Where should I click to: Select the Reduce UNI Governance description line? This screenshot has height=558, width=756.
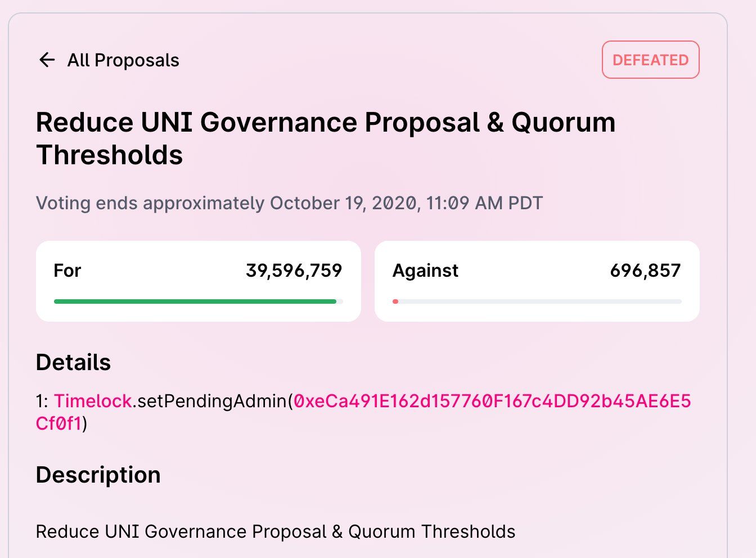click(x=276, y=531)
